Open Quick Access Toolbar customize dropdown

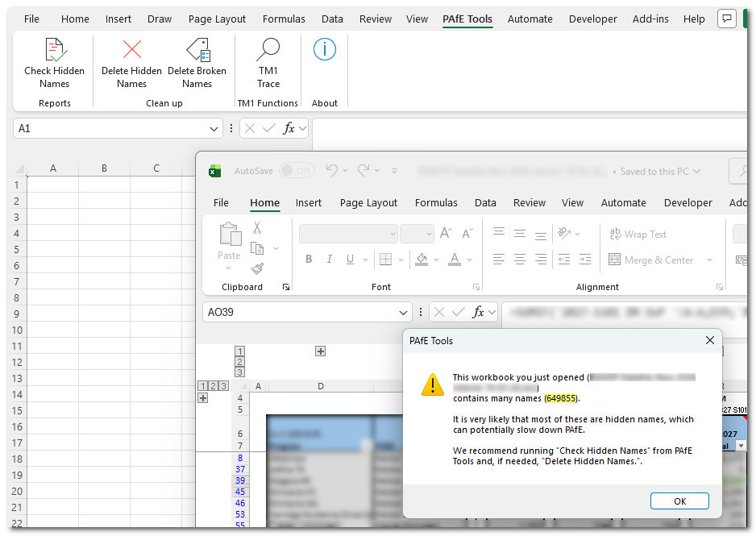[x=394, y=171]
